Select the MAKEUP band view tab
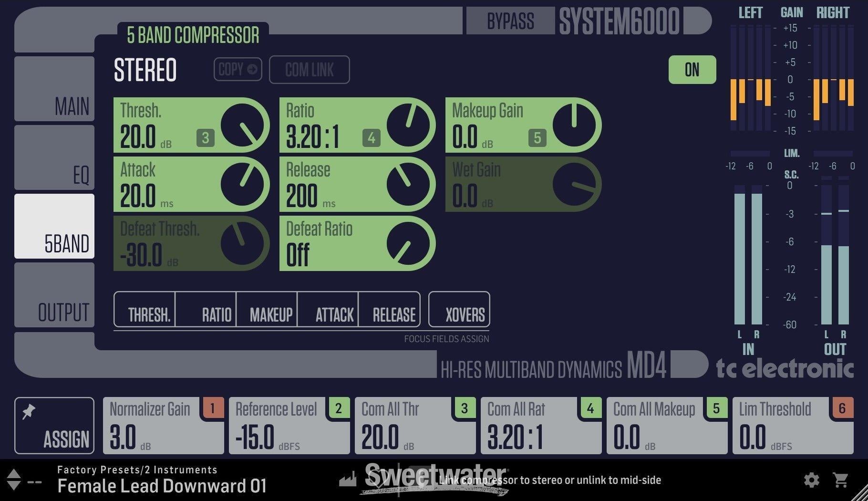This screenshot has width=868, height=501. 267,309
